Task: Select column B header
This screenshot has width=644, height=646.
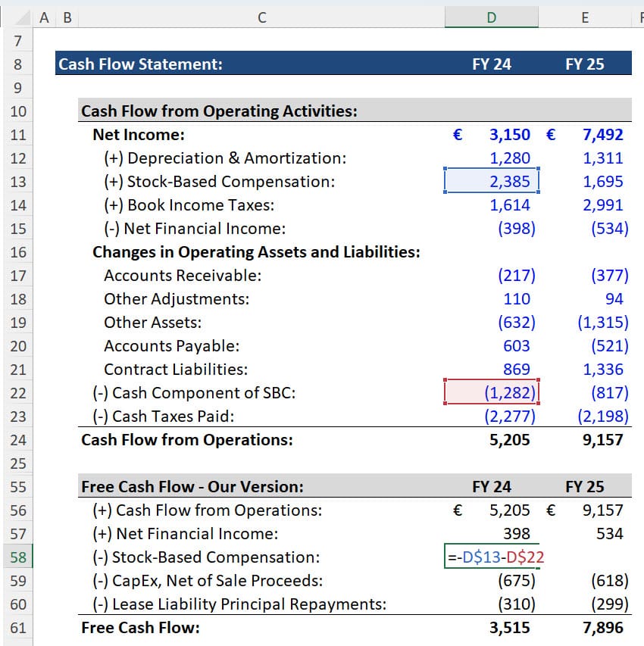Action: [67, 17]
